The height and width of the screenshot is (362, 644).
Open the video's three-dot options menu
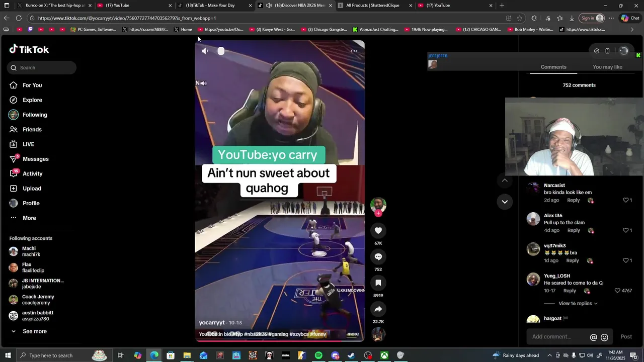coord(354,51)
